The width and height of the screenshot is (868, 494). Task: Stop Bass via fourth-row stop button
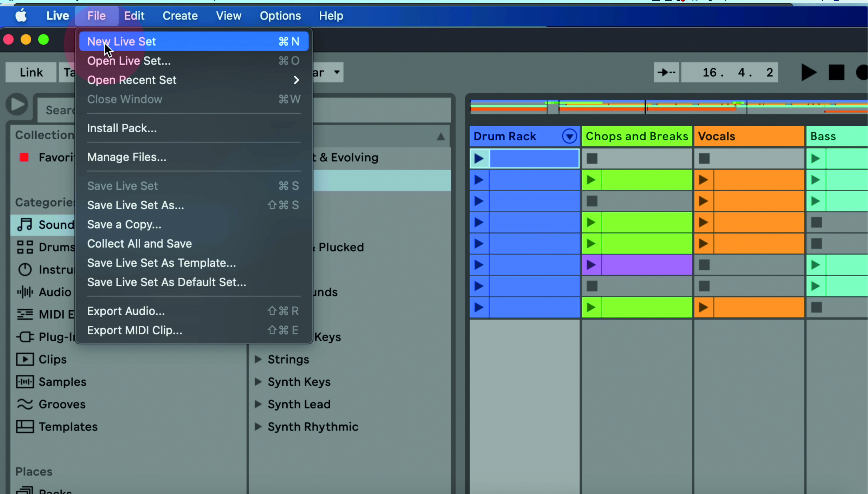(x=816, y=223)
